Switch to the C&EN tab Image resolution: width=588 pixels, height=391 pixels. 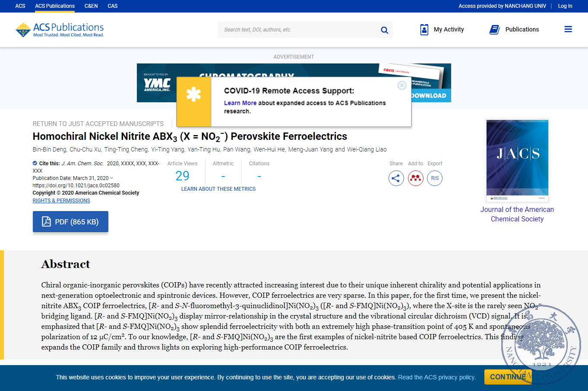[x=91, y=6]
